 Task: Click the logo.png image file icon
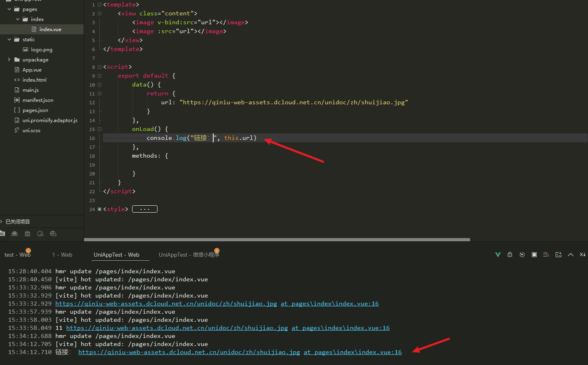pos(25,49)
